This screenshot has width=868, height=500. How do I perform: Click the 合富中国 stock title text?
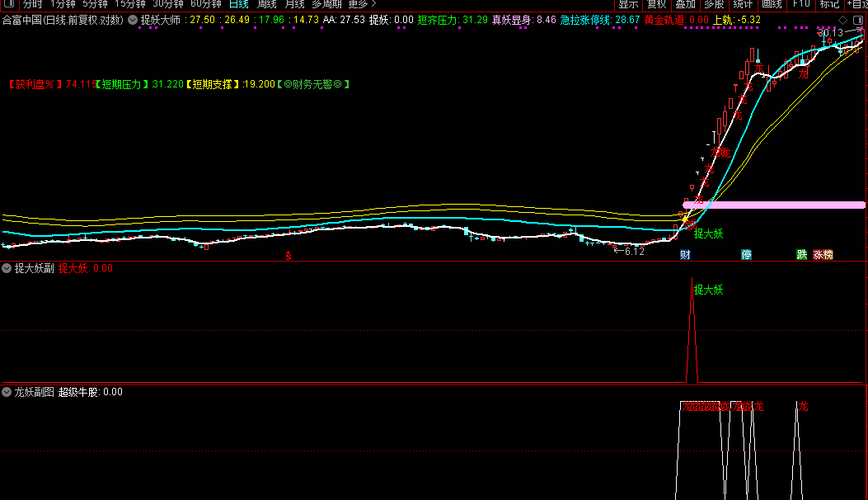(63, 20)
